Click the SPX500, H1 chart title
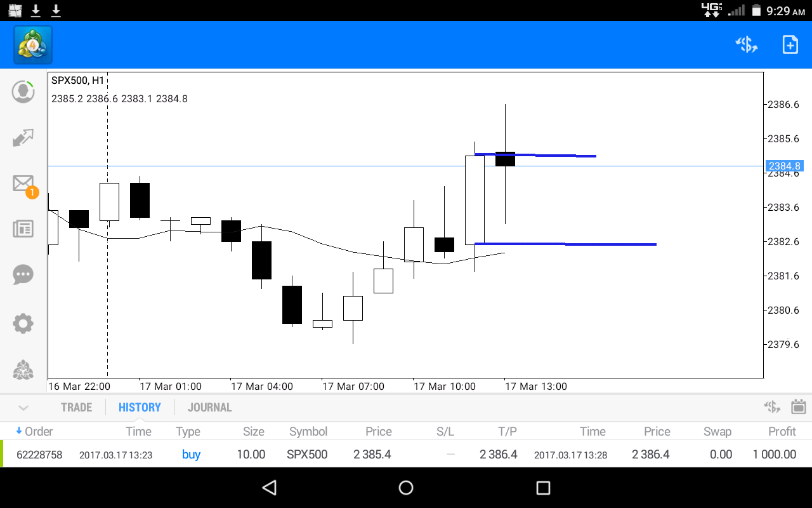Viewport: 812px width, 508px height. (77, 81)
